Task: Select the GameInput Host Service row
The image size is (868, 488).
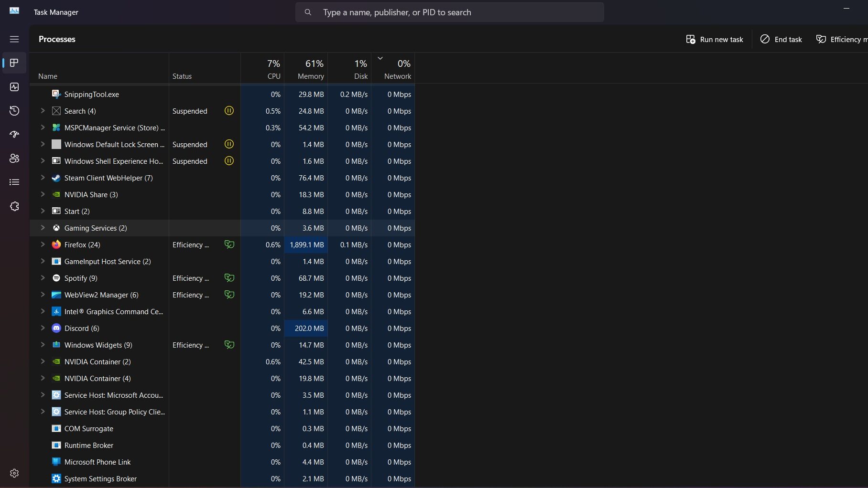Action: 222,261
